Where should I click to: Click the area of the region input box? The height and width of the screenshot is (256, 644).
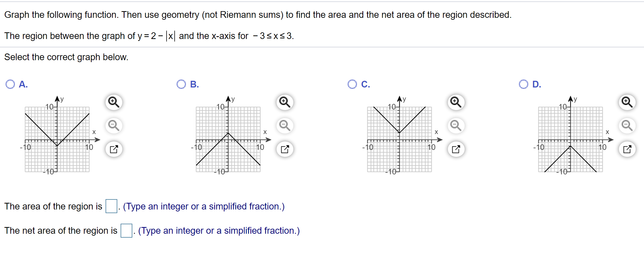pyautogui.click(x=111, y=206)
